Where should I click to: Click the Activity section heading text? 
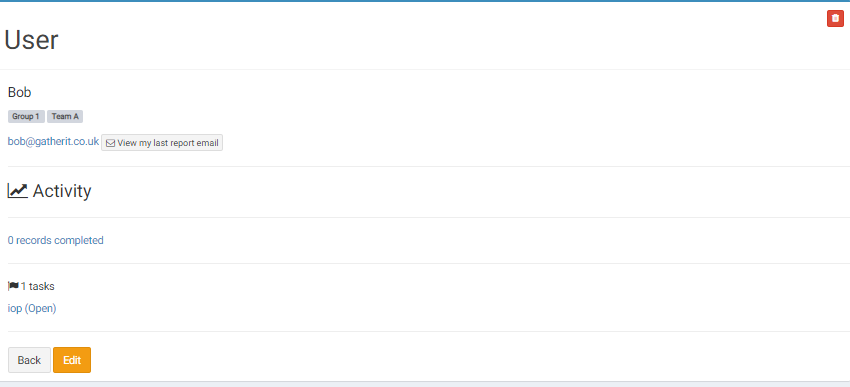62,191
